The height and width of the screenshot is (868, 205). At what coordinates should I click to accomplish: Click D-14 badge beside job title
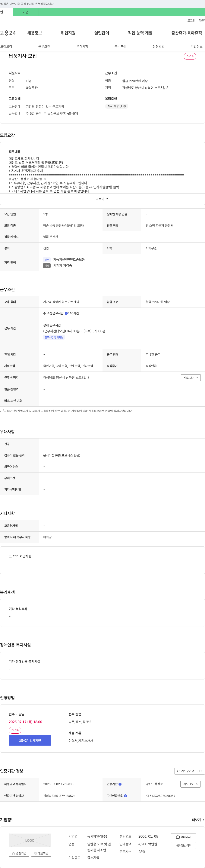click(190, 56)
